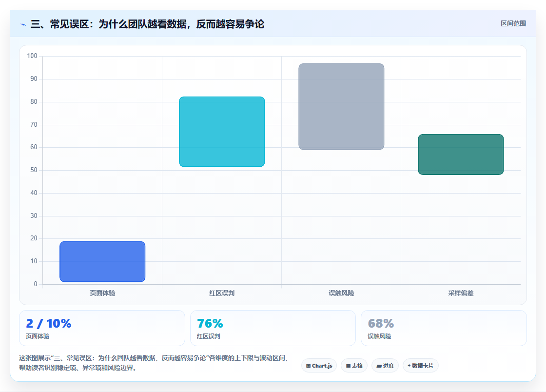Click the section title 三、常见误区
The image size is (546, 392).
pyautogui.click(x=147, y=24)
